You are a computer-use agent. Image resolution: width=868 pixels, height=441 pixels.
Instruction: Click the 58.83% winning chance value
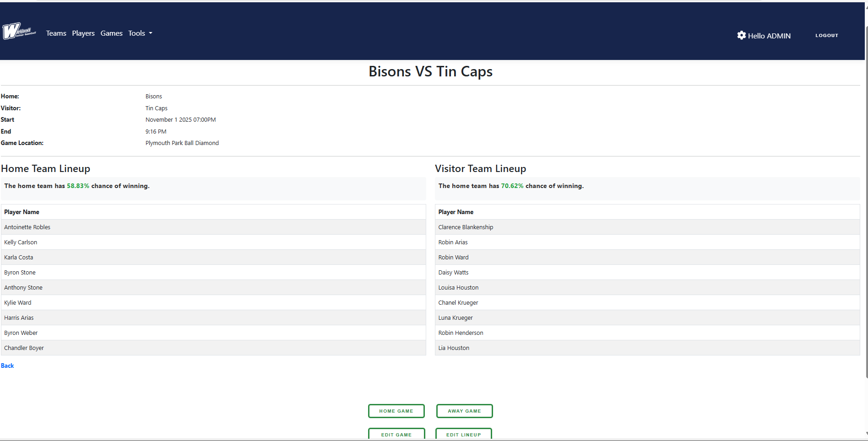[78, 186]
